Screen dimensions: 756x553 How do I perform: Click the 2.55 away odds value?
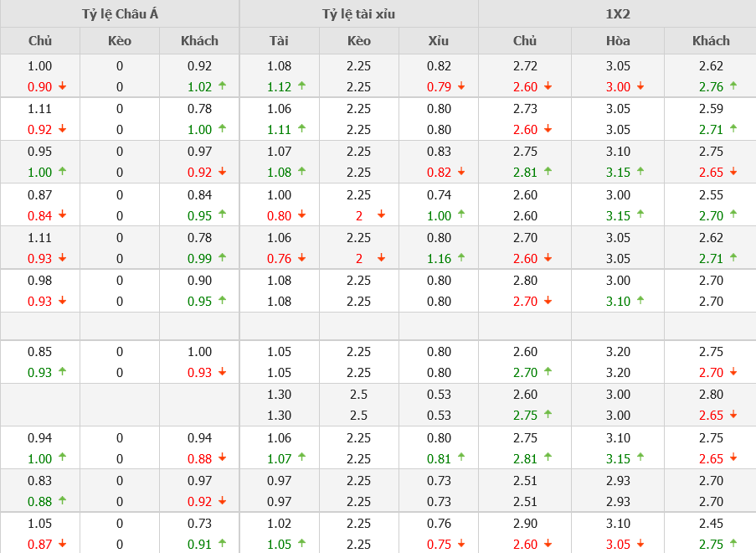pos(710,194)
